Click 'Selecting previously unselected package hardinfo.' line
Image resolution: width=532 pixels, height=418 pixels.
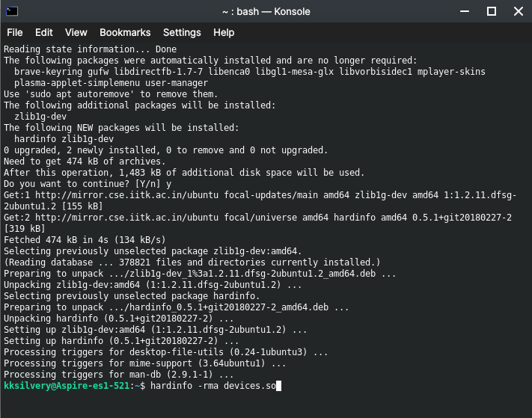tap(132, 296)
